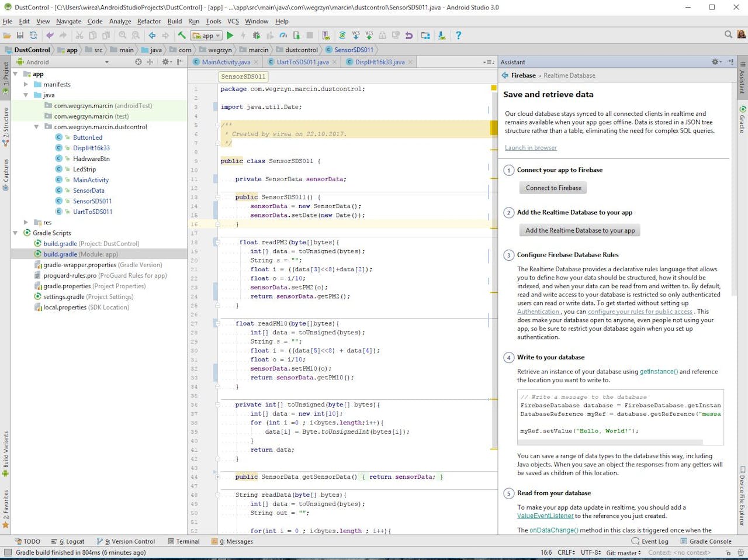748x560 pixels.
Task: Click the code sample horizontal scrollbar
Action: (611, 442)
